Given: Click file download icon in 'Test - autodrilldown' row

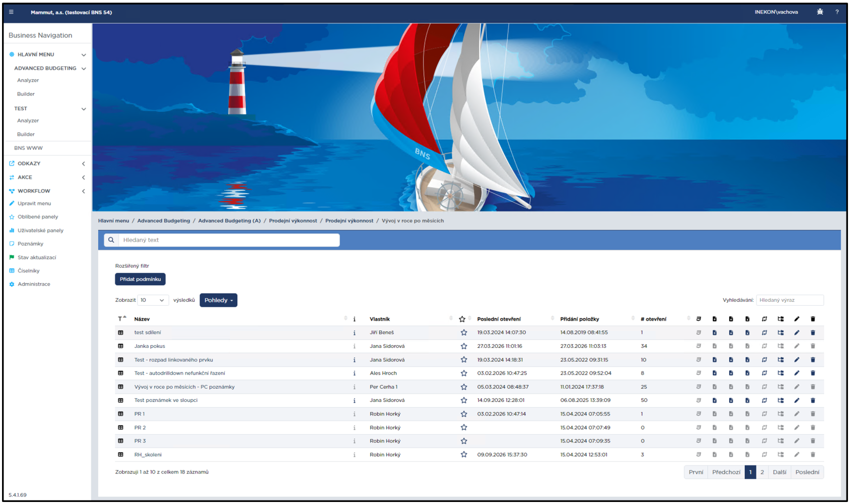Looking at the screenshot, I should [731, 373].
